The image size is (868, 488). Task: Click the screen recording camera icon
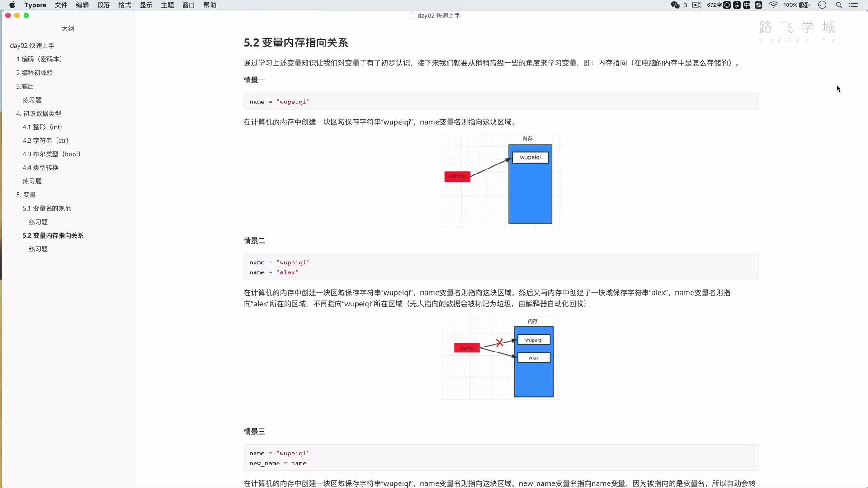pos(697,5)
